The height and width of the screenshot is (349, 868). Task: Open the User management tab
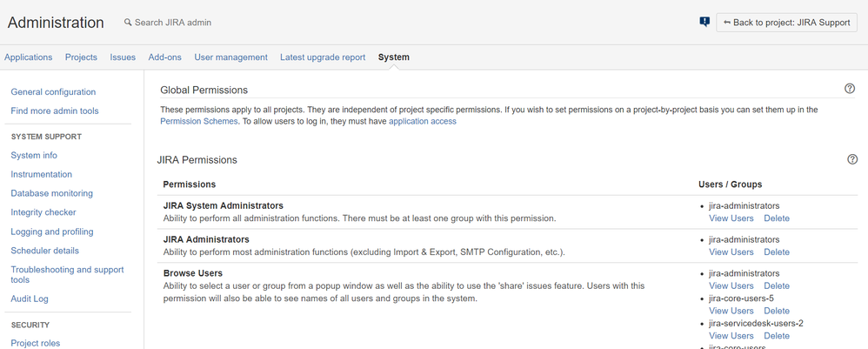230,57
